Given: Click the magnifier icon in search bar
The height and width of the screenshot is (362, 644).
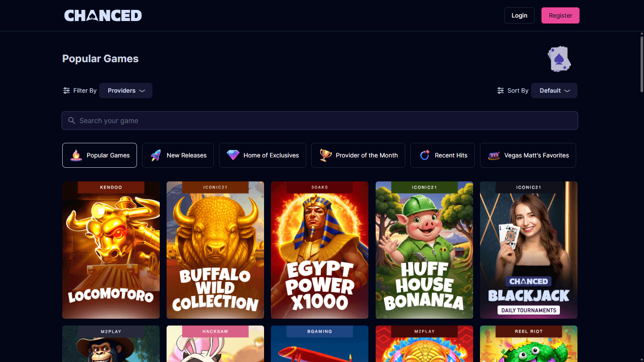Looking at the screenshot, I should 72,121.
